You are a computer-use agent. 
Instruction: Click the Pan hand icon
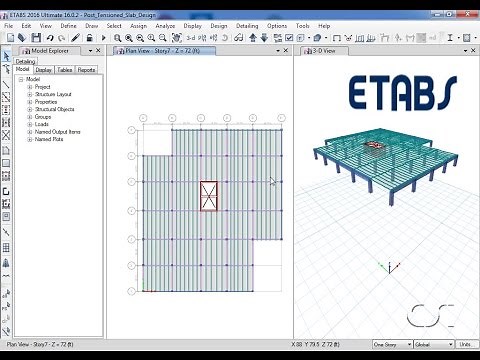177,38
